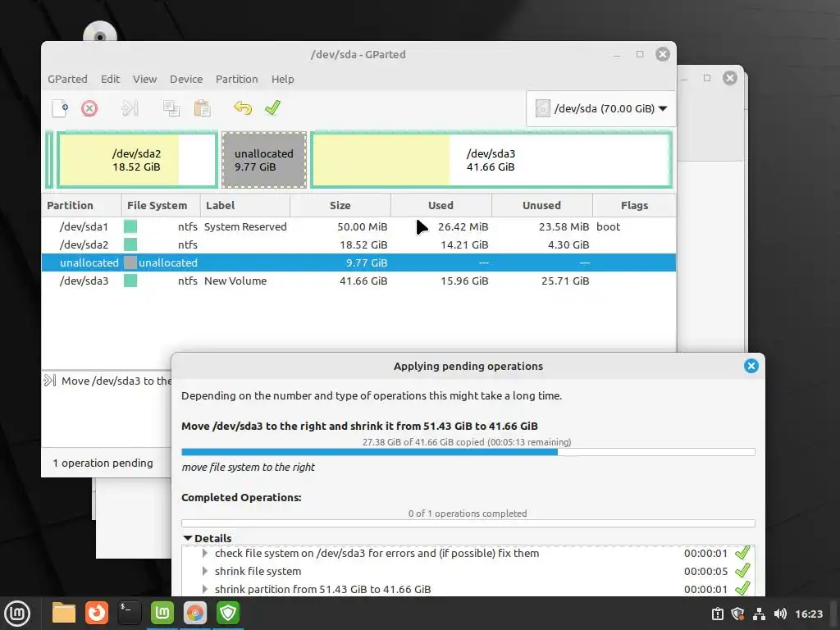The height and width of the screenshot is (630, 840).
Task: Click the Flags column header
Action: (x=634, y=206)
